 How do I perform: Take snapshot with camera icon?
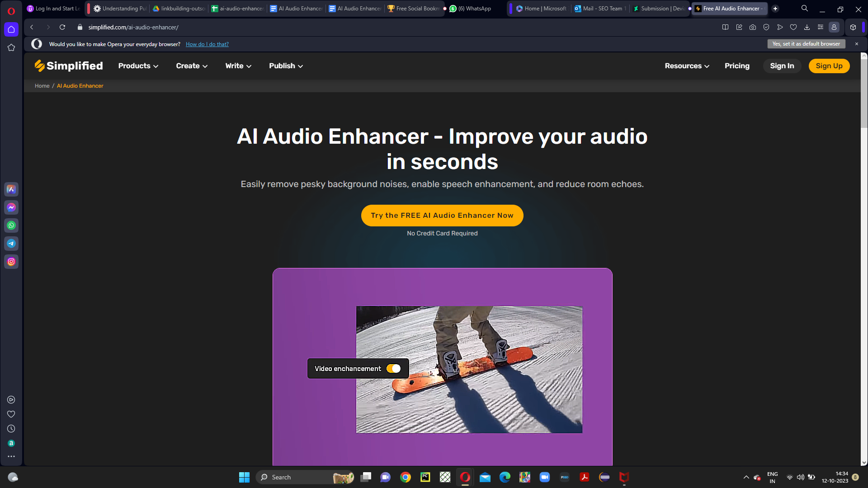click(753, 27)
